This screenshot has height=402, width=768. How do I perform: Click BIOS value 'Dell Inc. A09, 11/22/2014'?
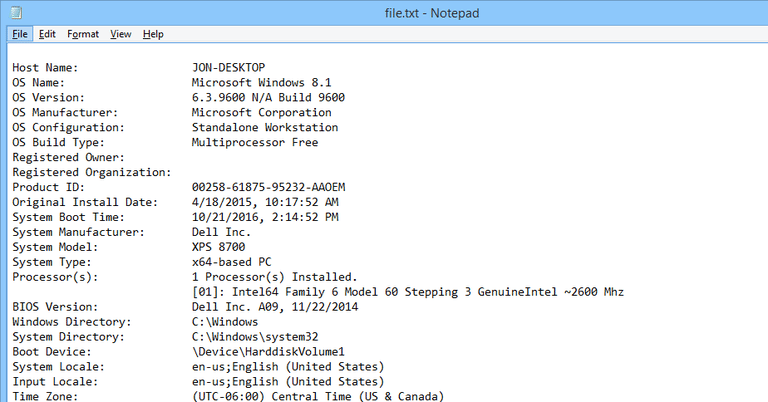(275, 307)
